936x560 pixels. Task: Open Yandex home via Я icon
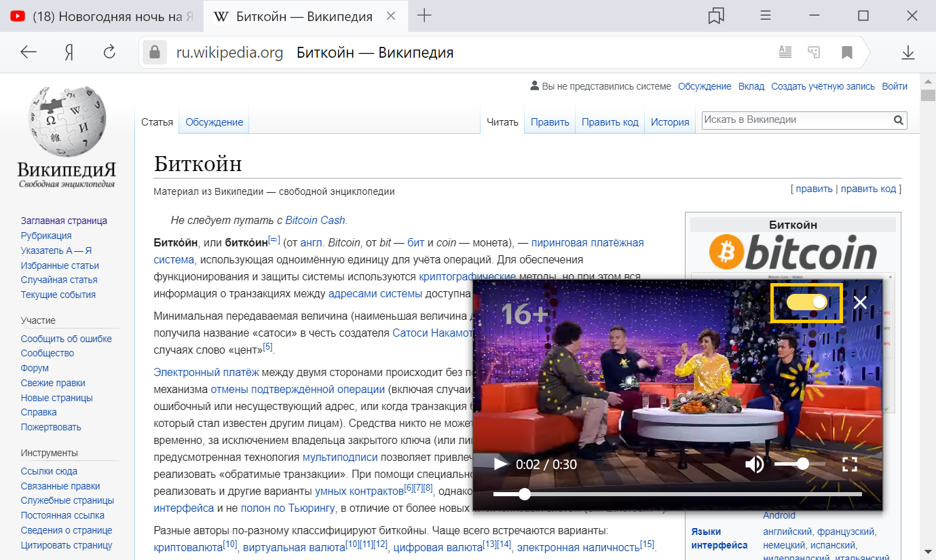click(x=69, y=53)
